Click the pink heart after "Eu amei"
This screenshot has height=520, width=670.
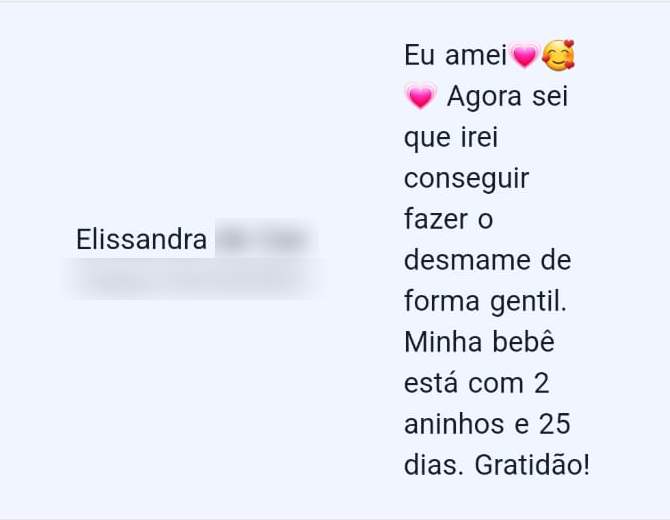click(x=524, y=56)
